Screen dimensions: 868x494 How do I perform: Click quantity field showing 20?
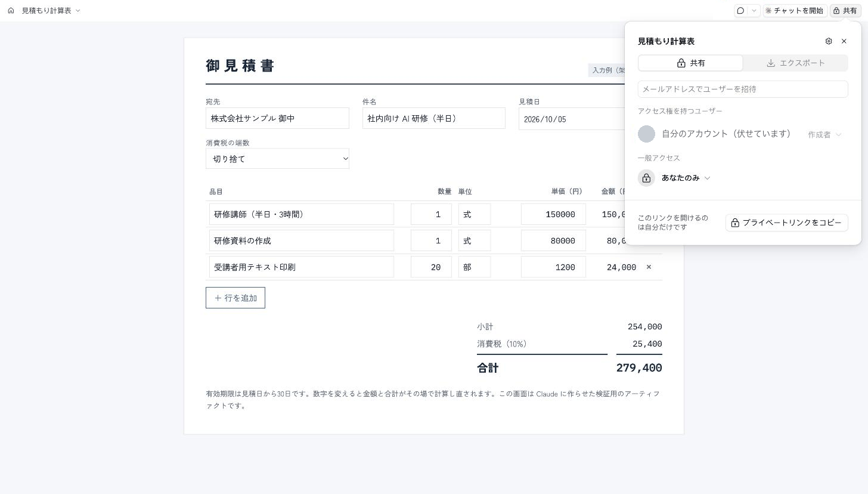click(x=431, y=267)
